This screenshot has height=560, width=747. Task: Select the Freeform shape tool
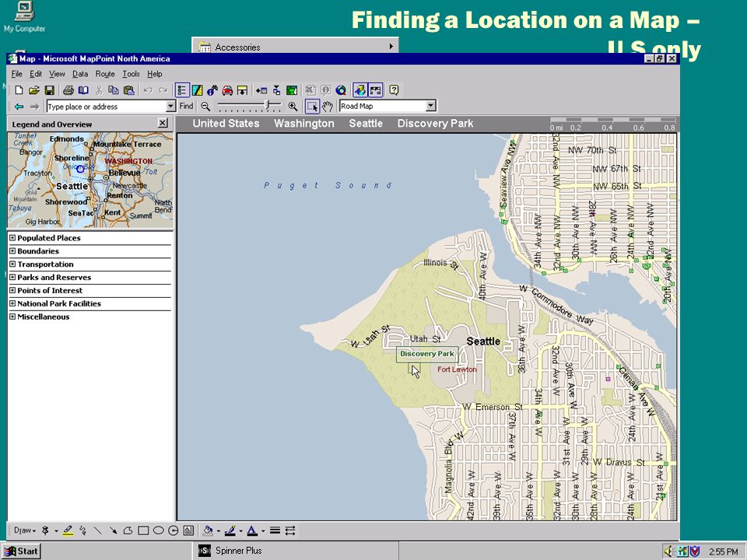pos(128,530)
